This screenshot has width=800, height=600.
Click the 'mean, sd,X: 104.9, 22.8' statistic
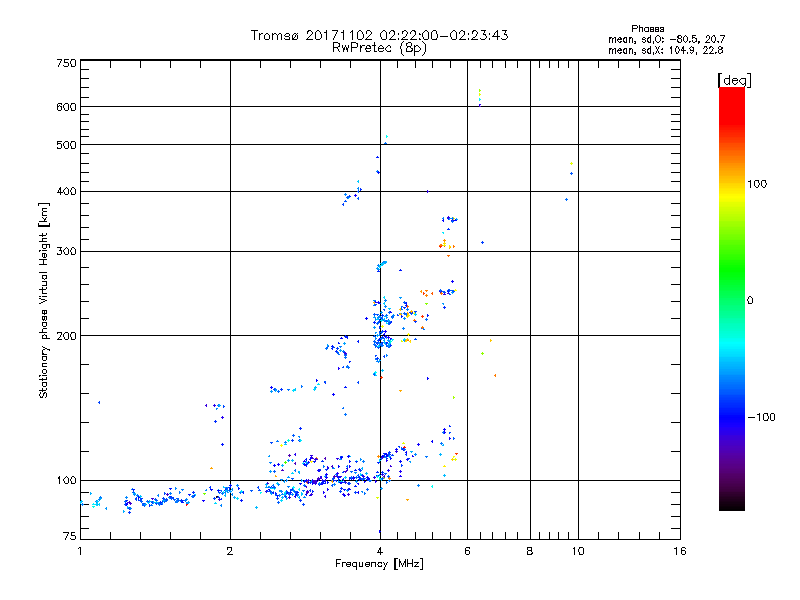coord(665,50)
